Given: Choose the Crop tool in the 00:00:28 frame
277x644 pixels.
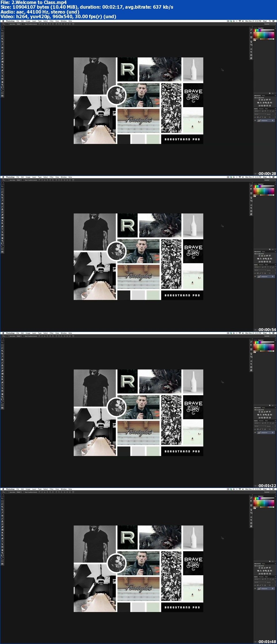Looking at the screenshot, I should pyautogui.click(x=2, y=42).
